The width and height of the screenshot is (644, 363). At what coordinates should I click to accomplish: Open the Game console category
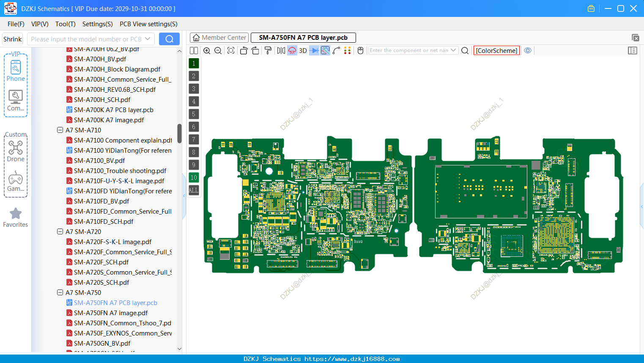[16, 181]
